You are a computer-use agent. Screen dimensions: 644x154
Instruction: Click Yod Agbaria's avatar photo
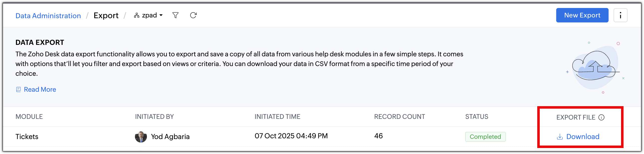(141, 137)
